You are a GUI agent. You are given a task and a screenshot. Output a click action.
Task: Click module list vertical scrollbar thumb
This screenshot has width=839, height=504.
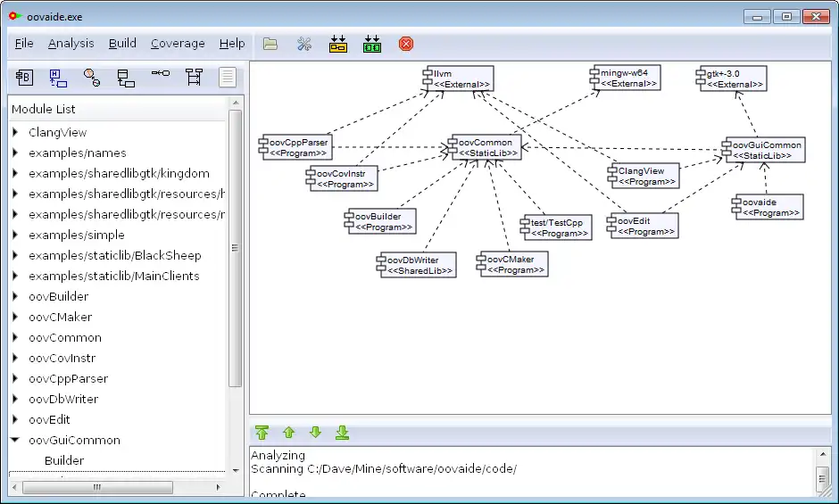(235, 248)
